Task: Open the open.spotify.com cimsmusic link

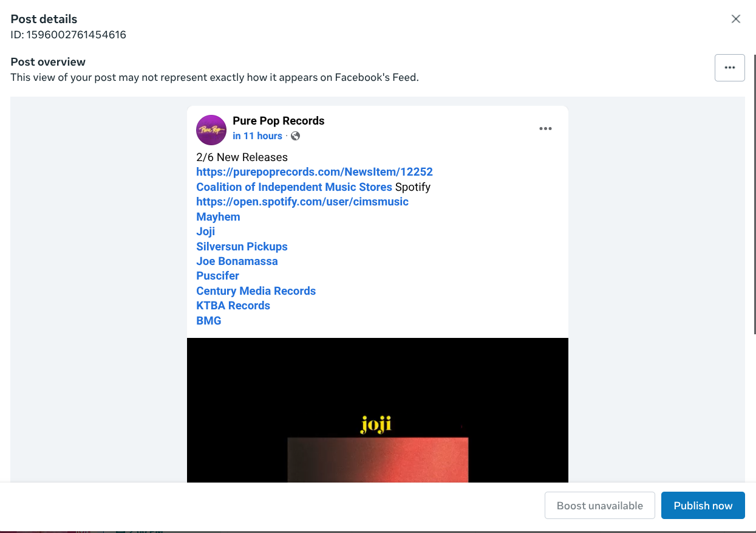Action: pyautogui.click(x=302, y=202)
